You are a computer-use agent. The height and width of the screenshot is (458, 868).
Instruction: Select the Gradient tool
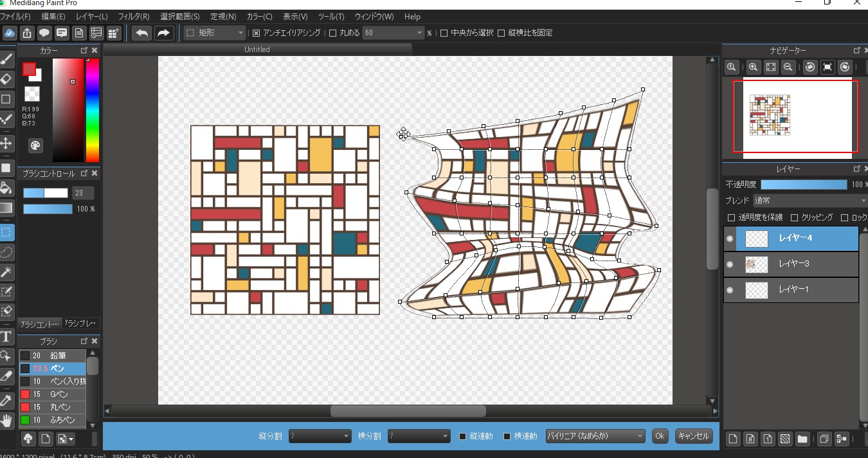click(x=6, y=208)
